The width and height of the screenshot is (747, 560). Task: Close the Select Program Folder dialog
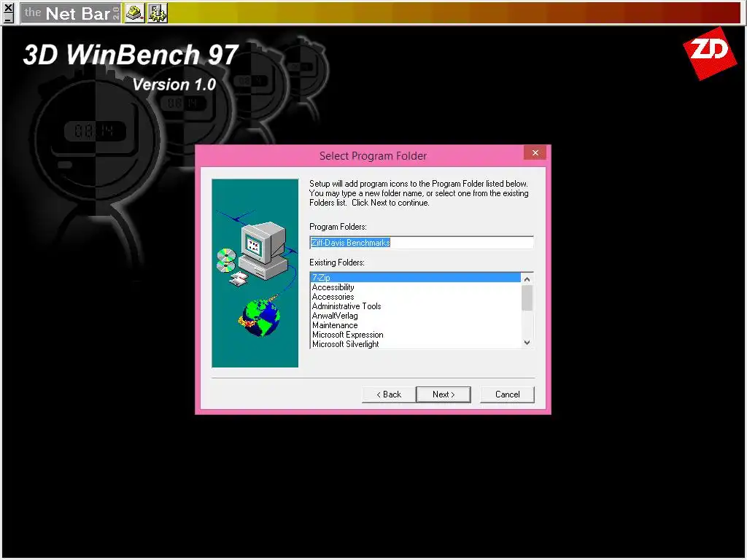coord(535,153)
